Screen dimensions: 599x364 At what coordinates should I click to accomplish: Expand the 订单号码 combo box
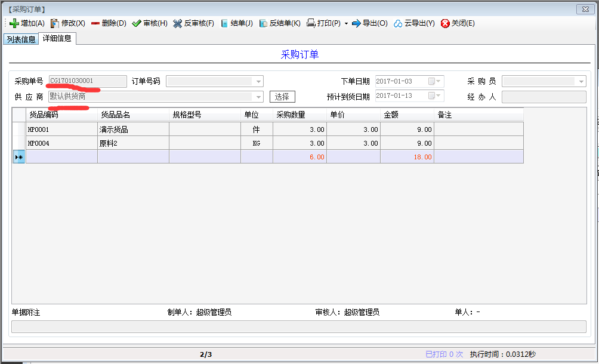[258, 81]
